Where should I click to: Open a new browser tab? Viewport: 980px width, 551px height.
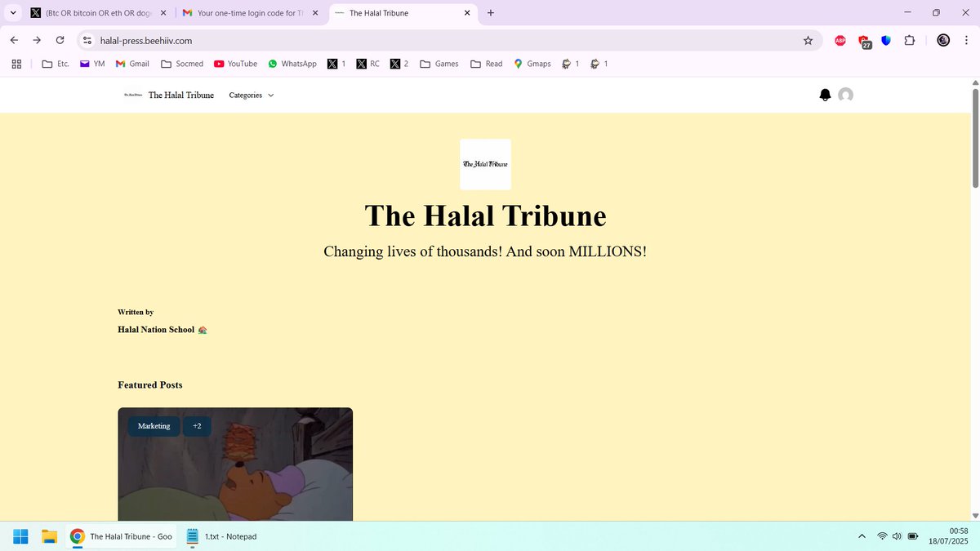pos(491,13)
